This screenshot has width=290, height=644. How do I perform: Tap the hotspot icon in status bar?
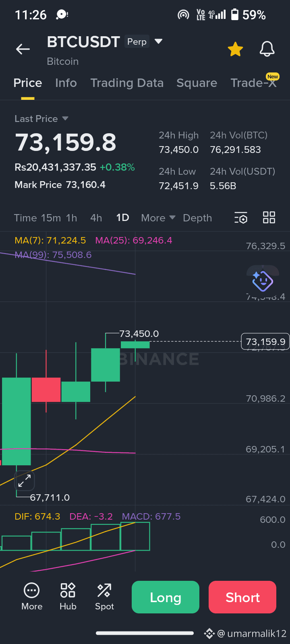pyautogui.click(x=183, y=15)
